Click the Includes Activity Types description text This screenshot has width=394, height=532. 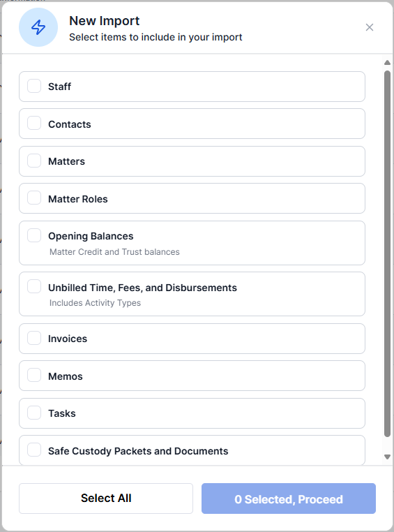(95, 303)
